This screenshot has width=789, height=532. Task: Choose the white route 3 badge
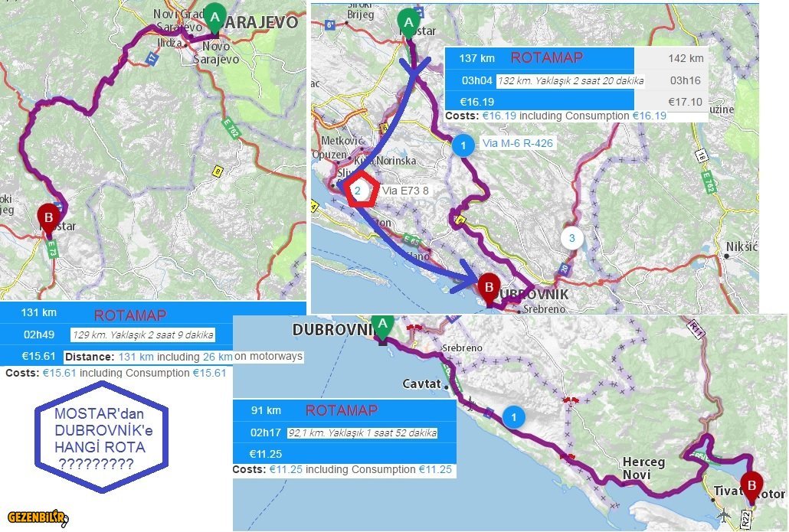coord(571,238)
